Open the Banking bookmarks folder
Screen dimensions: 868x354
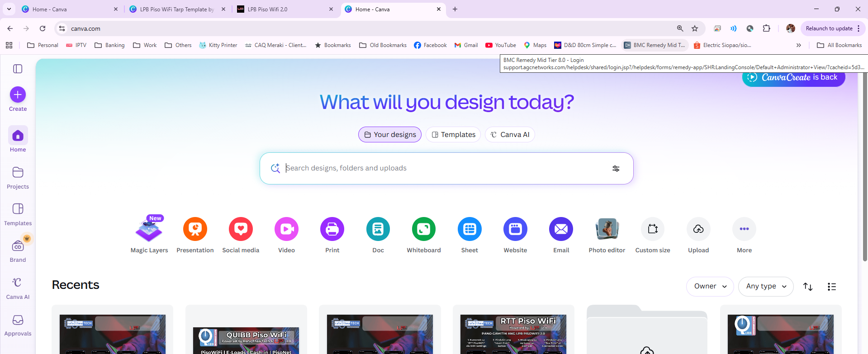pos(109,45)
